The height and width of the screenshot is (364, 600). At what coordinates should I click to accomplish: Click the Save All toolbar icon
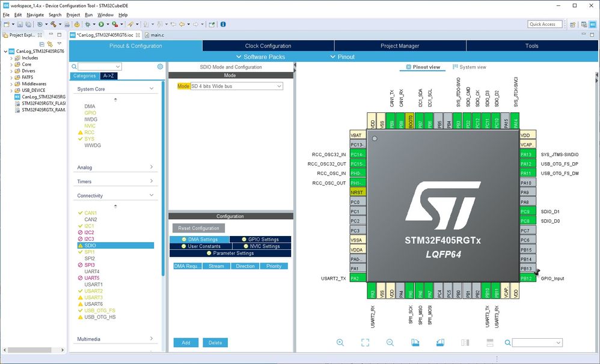(x=28, y=24)
